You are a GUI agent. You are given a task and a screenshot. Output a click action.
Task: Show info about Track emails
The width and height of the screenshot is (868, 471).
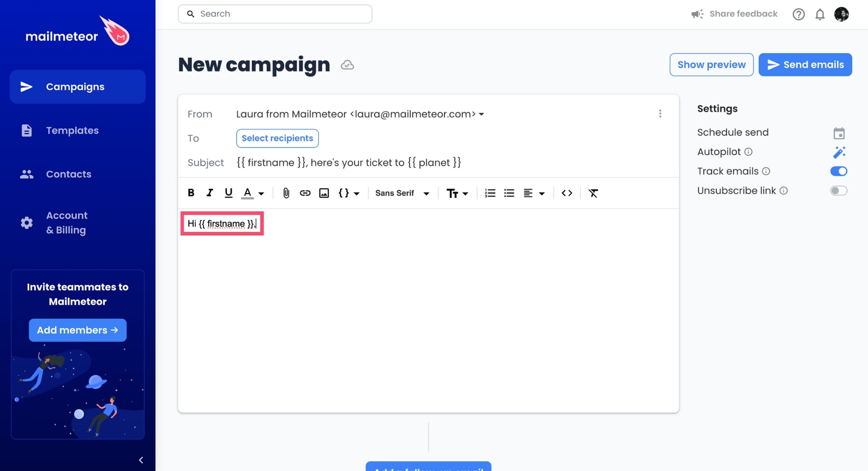tap(766, 171)
